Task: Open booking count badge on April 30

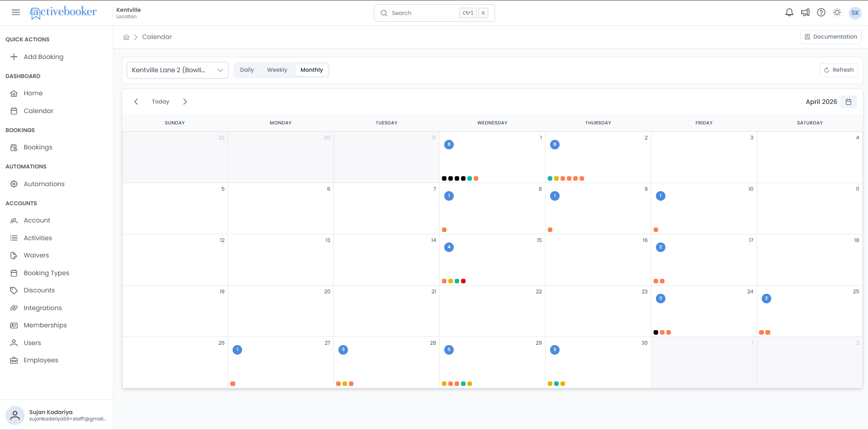Action: (x=555, y=350)
